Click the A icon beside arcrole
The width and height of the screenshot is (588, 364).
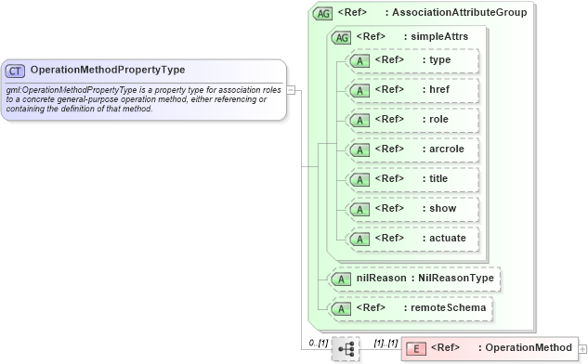coord(359,149)
